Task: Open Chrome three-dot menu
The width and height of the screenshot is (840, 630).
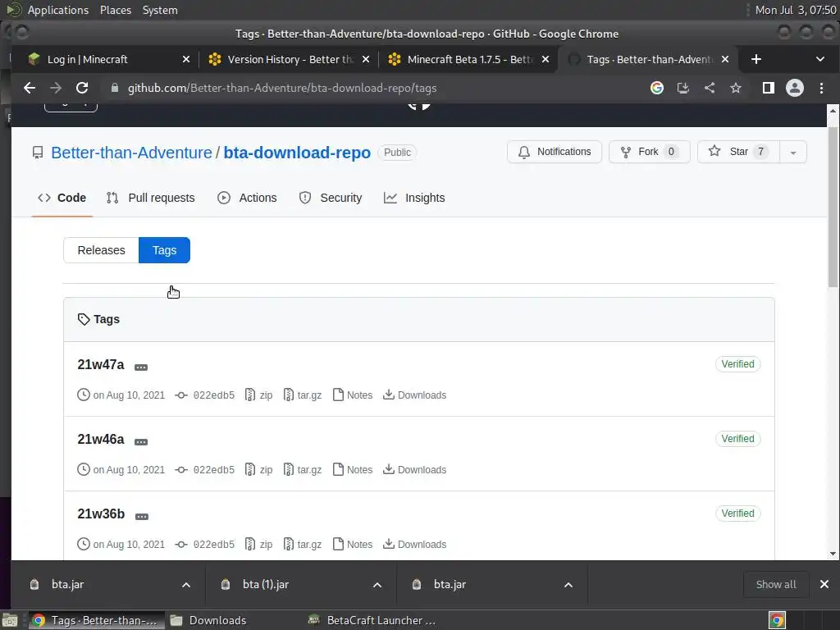Action: 821,88
